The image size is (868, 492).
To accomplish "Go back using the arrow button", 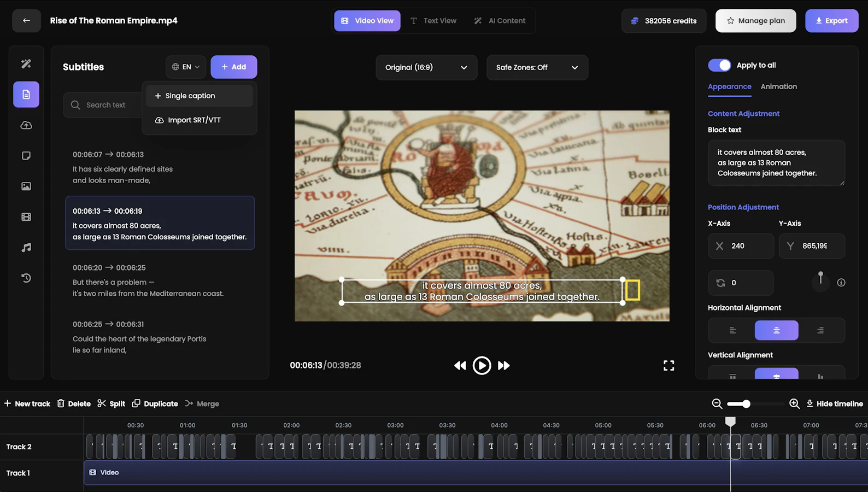I will (x=26, y=21).
